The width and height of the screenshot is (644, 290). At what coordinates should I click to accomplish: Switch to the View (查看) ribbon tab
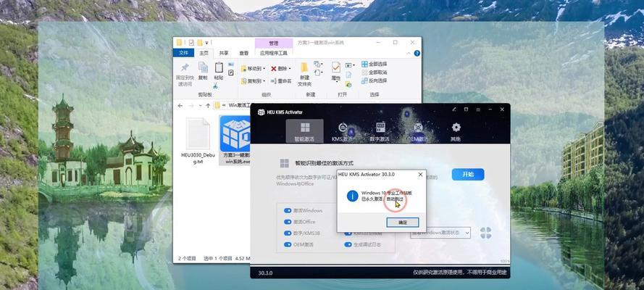pos(244,53)
